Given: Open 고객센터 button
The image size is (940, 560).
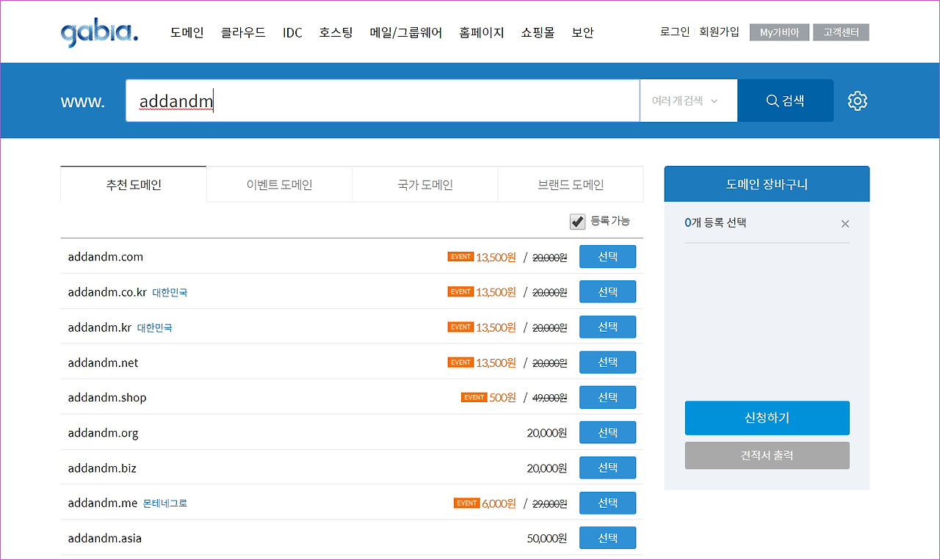Looking at the screenshot, I should click(x=841, y=32).
